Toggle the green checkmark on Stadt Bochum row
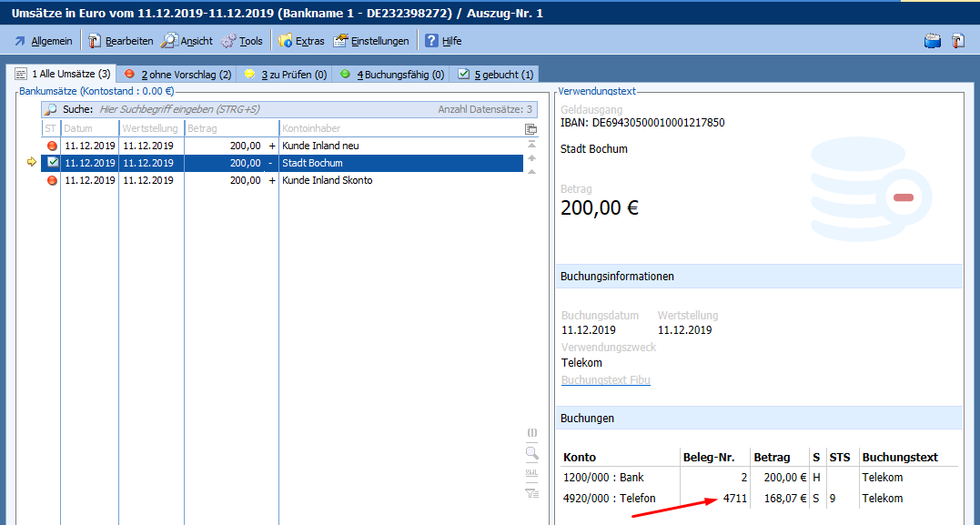Image resolution: width=980 pixels, height=525 pixels. coord(53,163)
